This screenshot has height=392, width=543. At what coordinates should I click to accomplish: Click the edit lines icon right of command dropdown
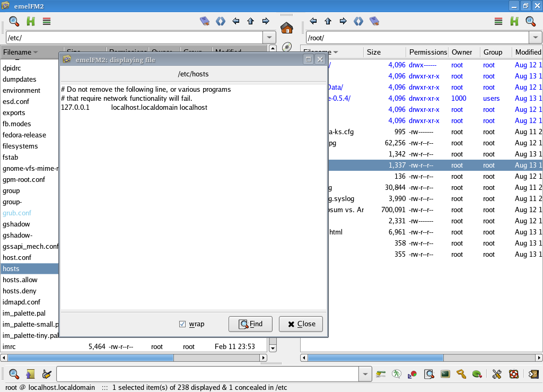tap(381, 374)
